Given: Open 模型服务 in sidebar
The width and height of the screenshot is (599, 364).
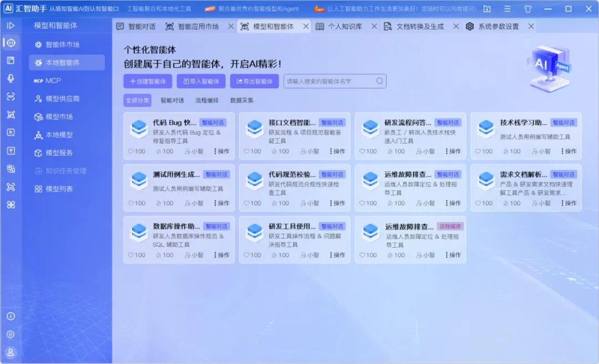Looking at the screenshot, I should [x=67, y=153].
